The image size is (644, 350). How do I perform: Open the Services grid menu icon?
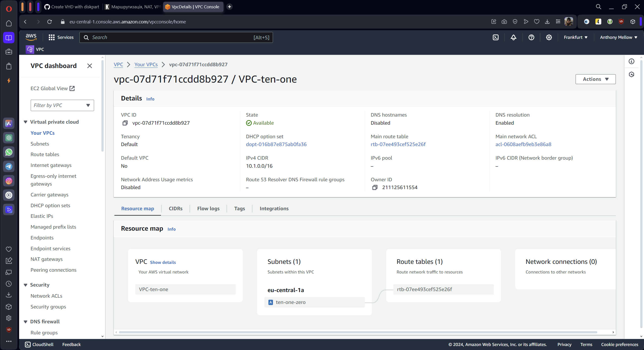[52, 37]
